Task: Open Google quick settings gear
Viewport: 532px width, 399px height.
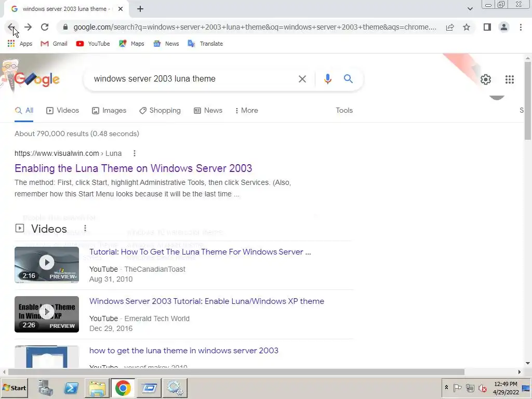Action: click(x=486, y=79)
